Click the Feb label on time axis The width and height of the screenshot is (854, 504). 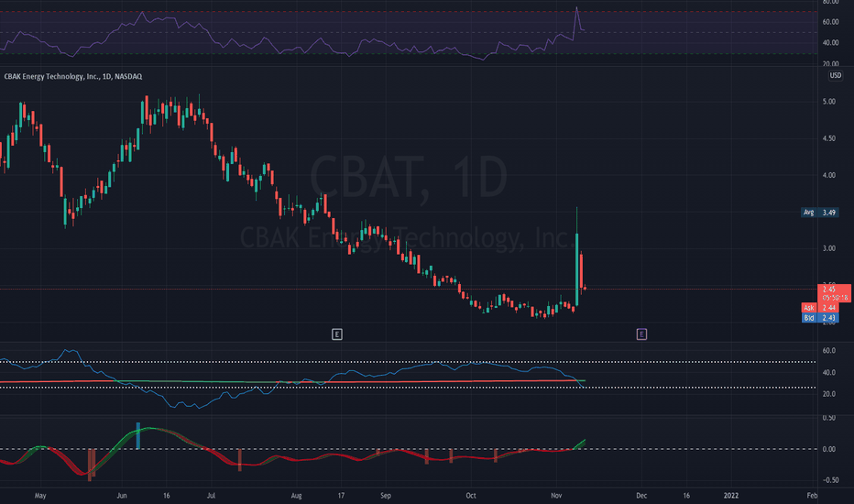coord(812,495)
